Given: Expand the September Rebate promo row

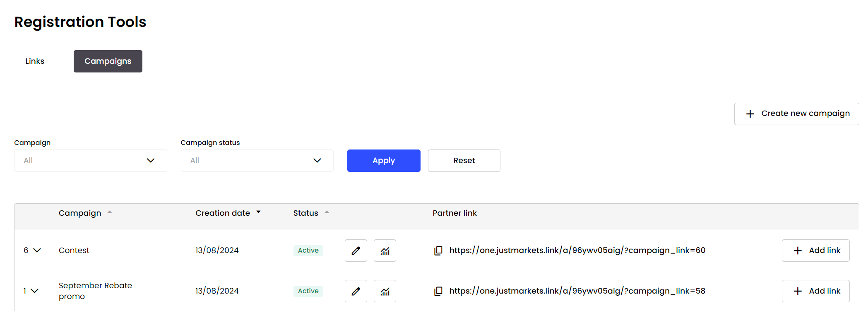Looking at the screenshot, I should 35,291.
